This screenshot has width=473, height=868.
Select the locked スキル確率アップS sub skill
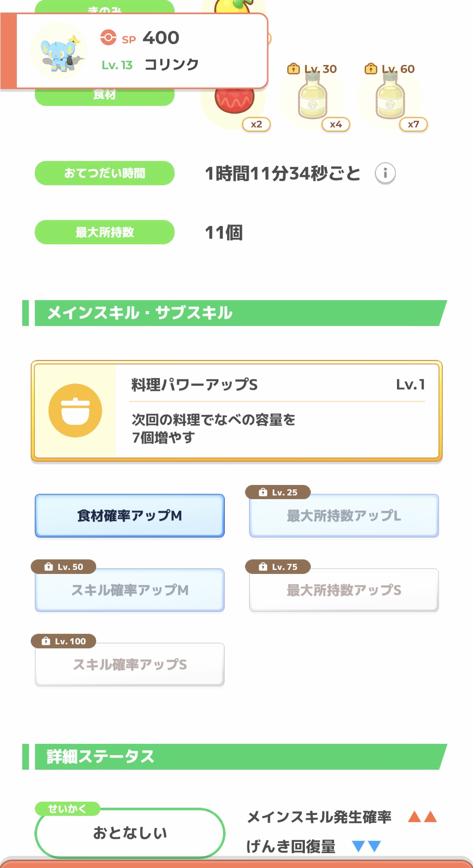[129, 665]
